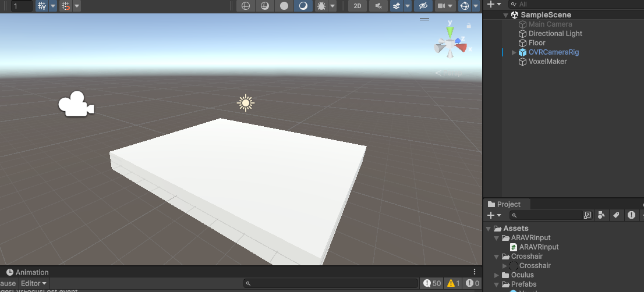
Task: Select VoxelMaker in the Hierarchy
Action: click(x=547, y=62)
